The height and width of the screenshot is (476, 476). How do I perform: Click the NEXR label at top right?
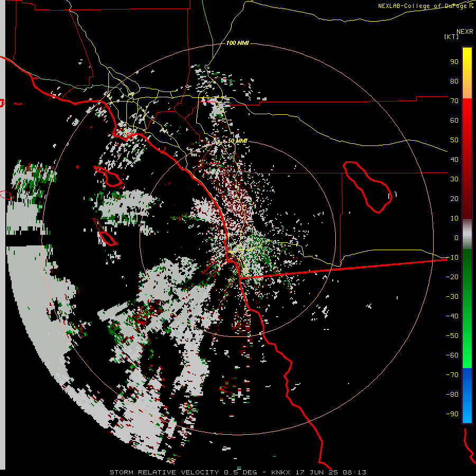[x=465, y=32]
